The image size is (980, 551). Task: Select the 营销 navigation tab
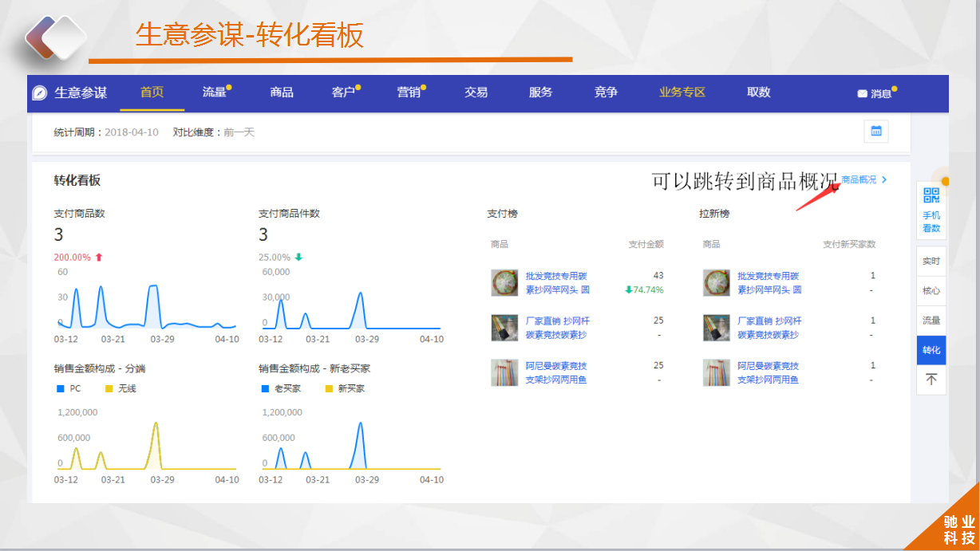[x=409, y=92]
